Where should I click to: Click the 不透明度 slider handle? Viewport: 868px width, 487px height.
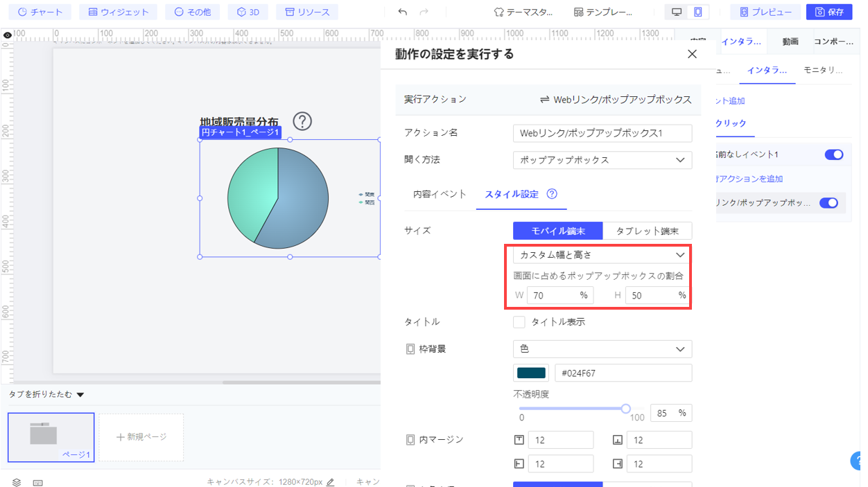[x=626, y=409]
